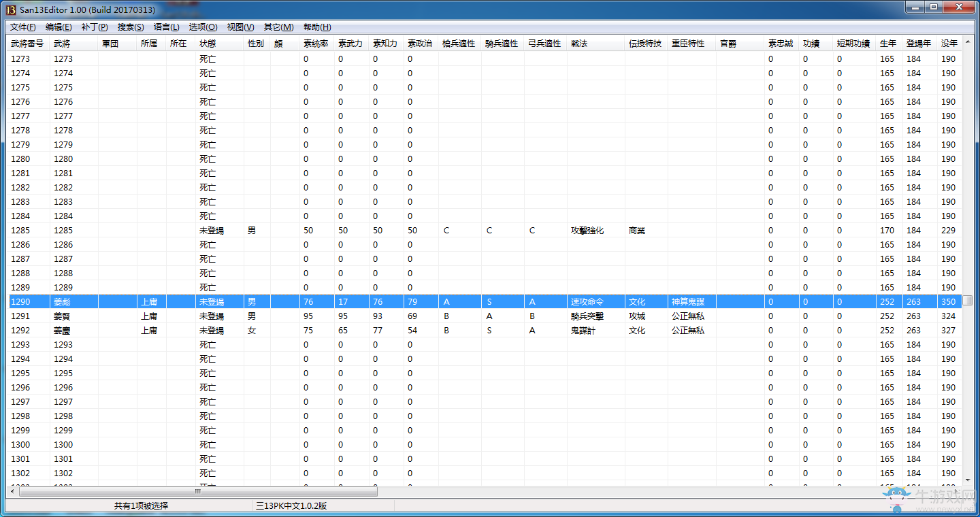Sort by the 生年 column header
The image size is (980, 517).
pyautogui.click(x=889, y=44)
